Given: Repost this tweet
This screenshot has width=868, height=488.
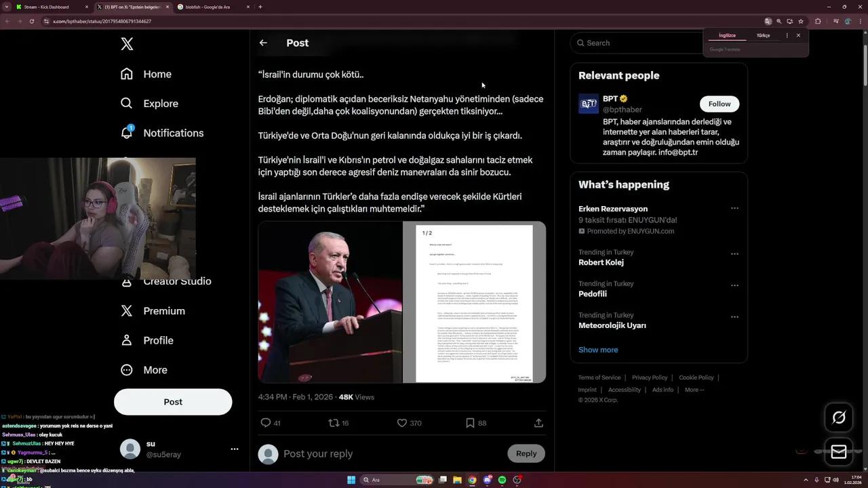Looking at the screenshot, I should [334, 423].
